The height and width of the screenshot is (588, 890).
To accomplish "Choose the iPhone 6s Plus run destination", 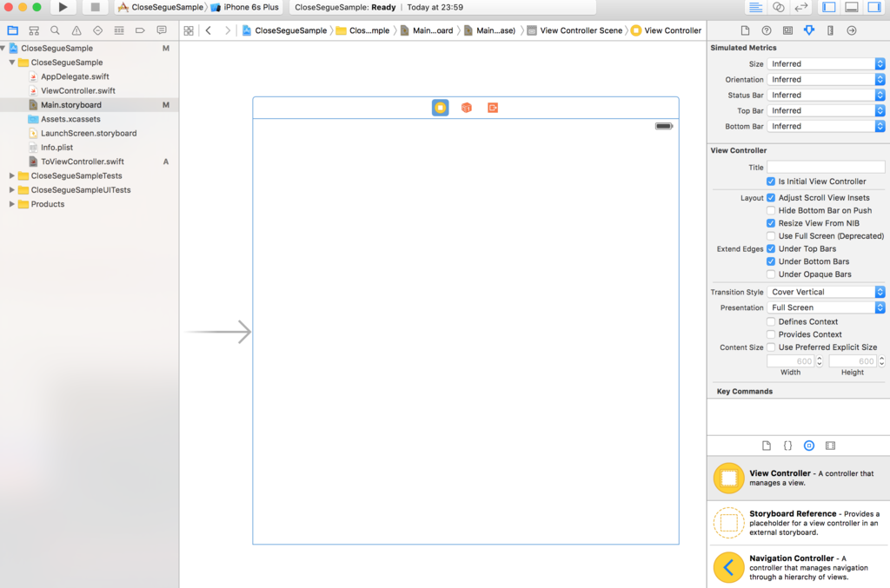I will coord(245,7).
